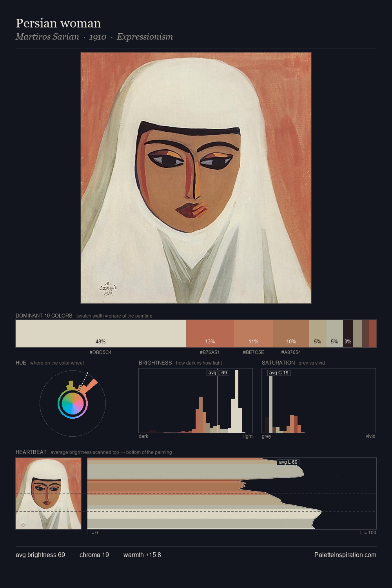Click the tallest light bar in Brightness histogram

pyautogui.click(x=236, y=401)
